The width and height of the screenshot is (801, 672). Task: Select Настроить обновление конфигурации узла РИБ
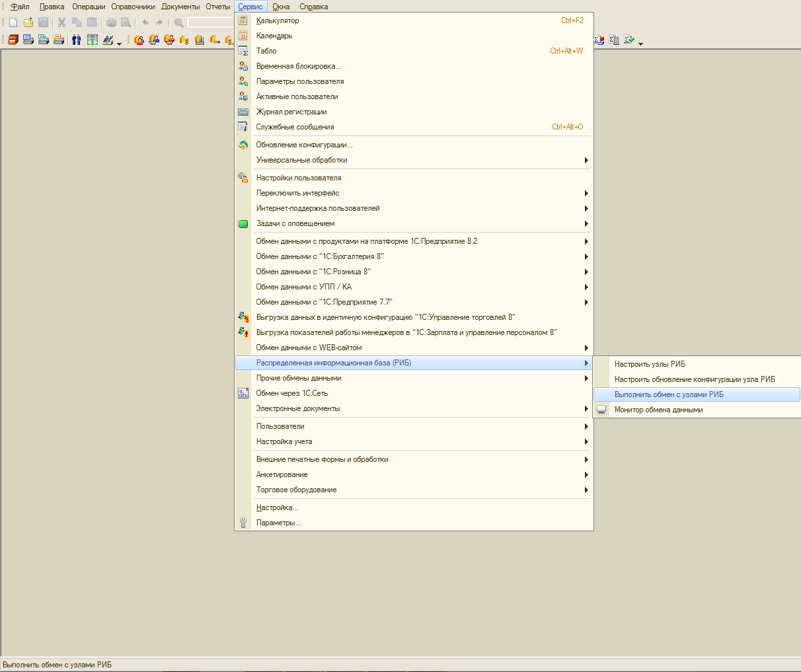697,379
